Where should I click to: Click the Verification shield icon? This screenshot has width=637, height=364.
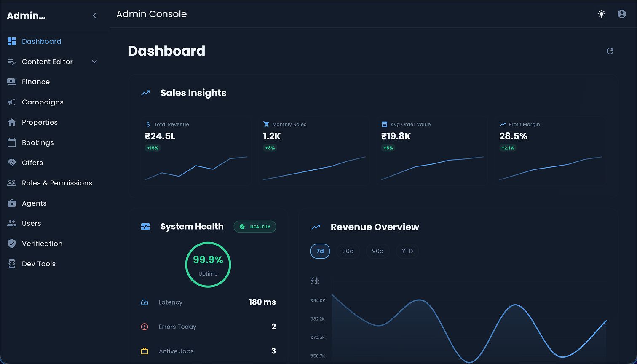(12, 244)
